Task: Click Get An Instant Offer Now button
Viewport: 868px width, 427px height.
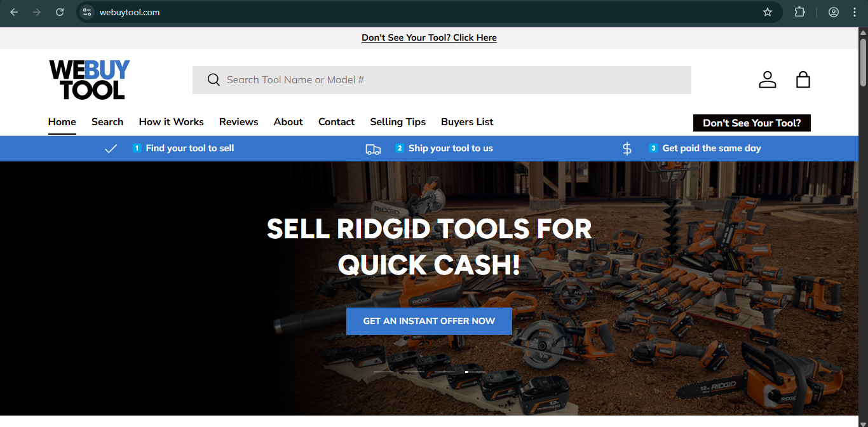Action: [x=429, y=321]
